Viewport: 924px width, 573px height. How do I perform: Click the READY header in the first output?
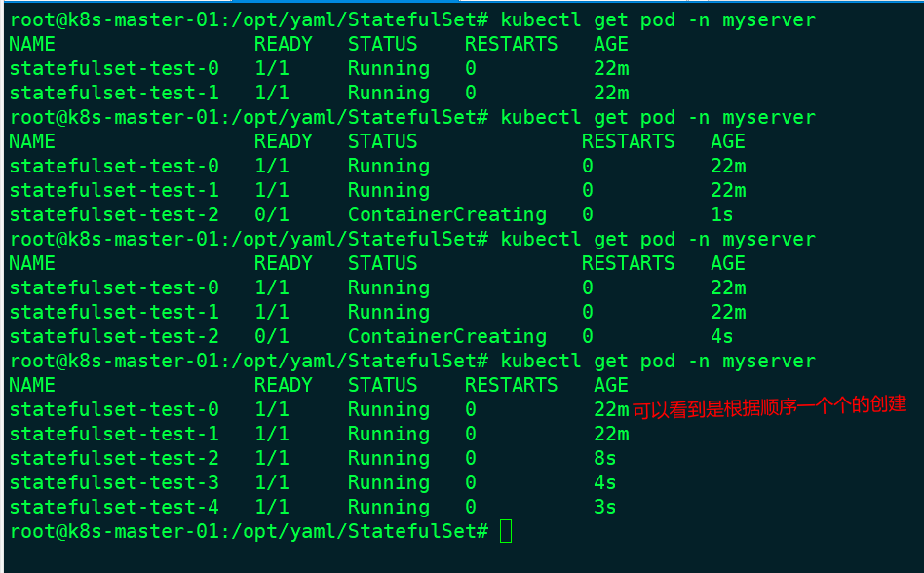tap(284, 44)
